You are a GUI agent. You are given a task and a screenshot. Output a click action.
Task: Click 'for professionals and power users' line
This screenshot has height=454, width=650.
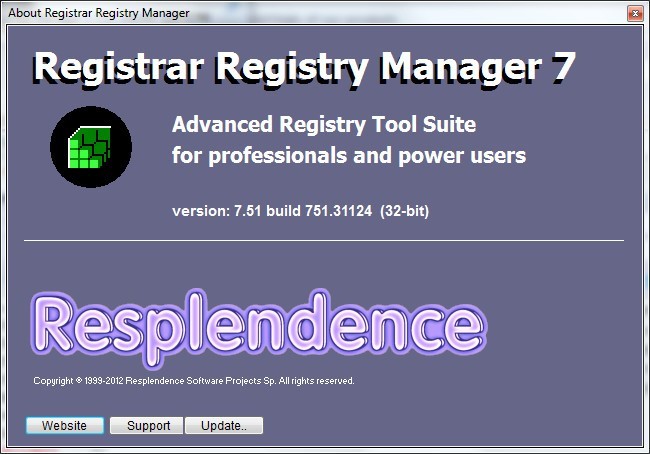(x=348, y=156)
